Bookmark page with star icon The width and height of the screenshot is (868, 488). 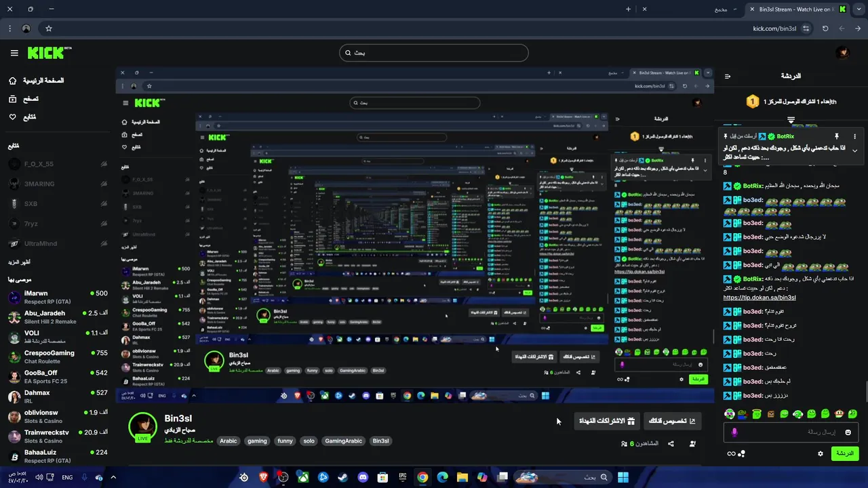[49, 28]
